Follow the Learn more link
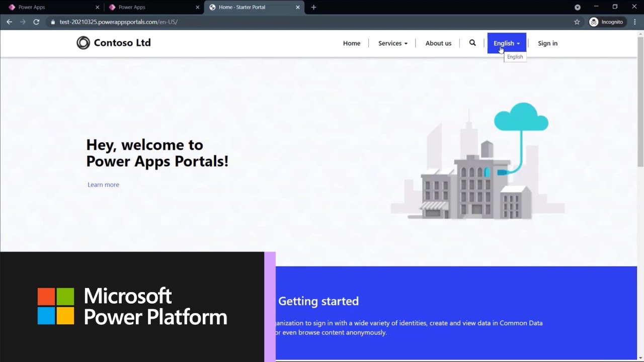The width and height of the screenshot is (644, 362). coord(103,185)
